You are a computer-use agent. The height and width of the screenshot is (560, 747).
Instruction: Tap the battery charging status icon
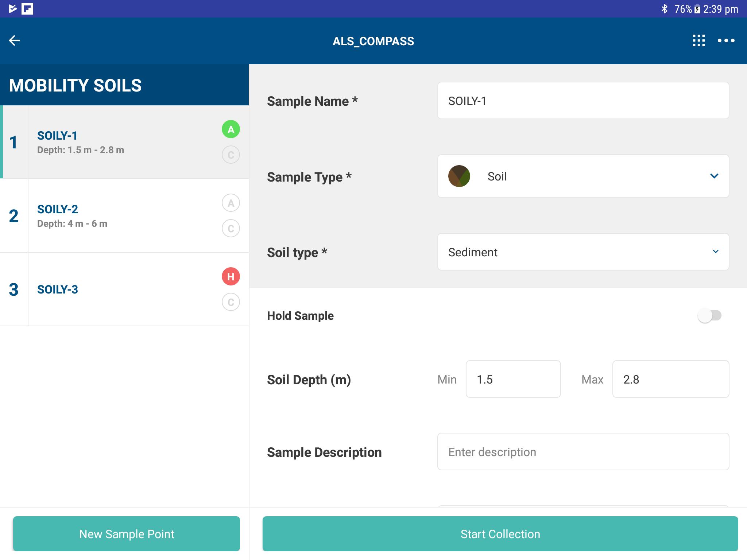coord(697,9)
